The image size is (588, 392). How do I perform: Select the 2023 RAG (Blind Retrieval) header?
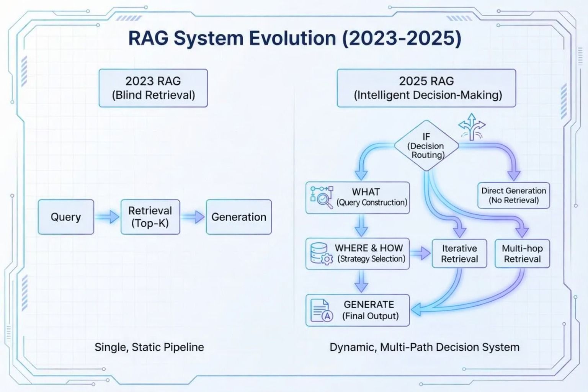pos(153,88)
